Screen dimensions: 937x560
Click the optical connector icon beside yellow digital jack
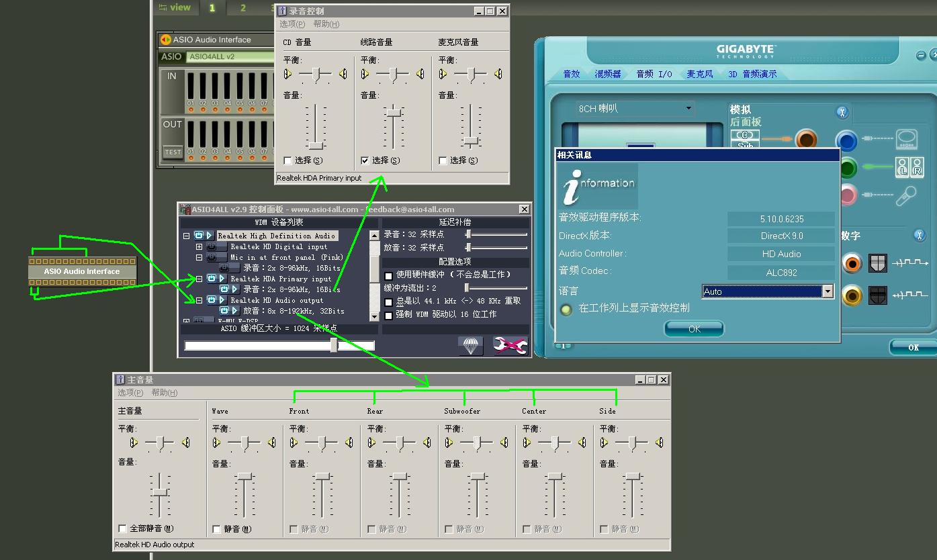[878, 295]
